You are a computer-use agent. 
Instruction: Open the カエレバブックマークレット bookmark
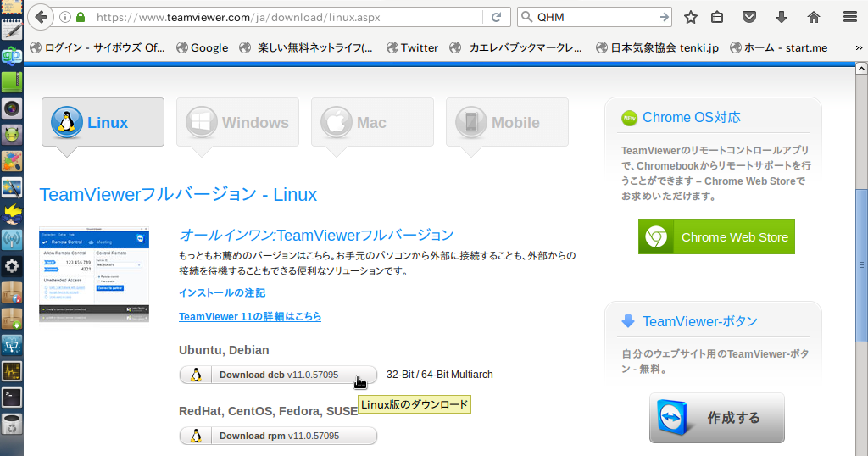click(x=516, y=47)
